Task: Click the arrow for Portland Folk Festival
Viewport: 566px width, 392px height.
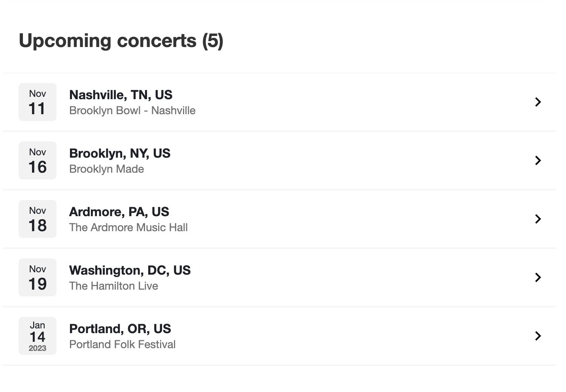Action: pyautogui.click(x=538, y=336)
